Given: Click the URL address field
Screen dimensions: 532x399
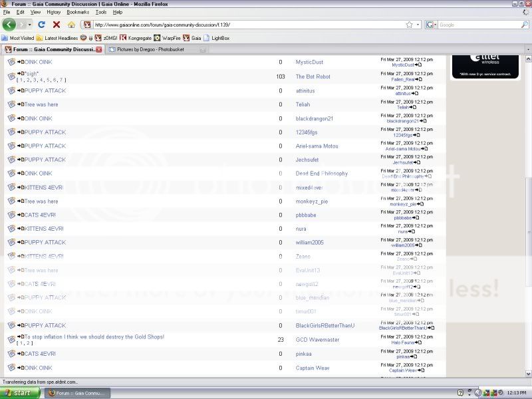Looking at the screenshot, I should 249,25.
